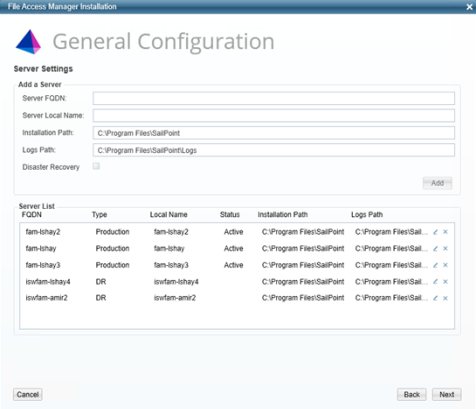
Task: Proceed with the Next button
Action: pos(447,395)
